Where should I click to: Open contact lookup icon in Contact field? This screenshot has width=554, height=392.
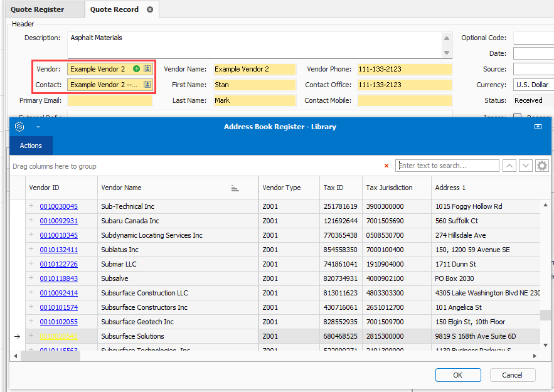147,85
